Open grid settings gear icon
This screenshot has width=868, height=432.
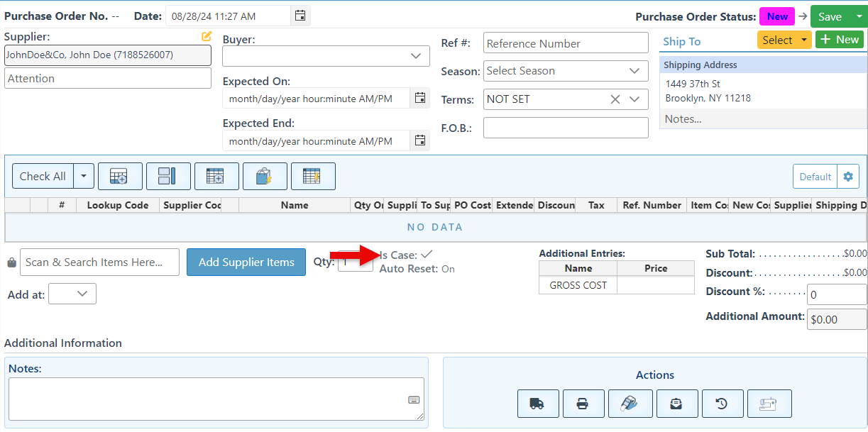[847, 177]
